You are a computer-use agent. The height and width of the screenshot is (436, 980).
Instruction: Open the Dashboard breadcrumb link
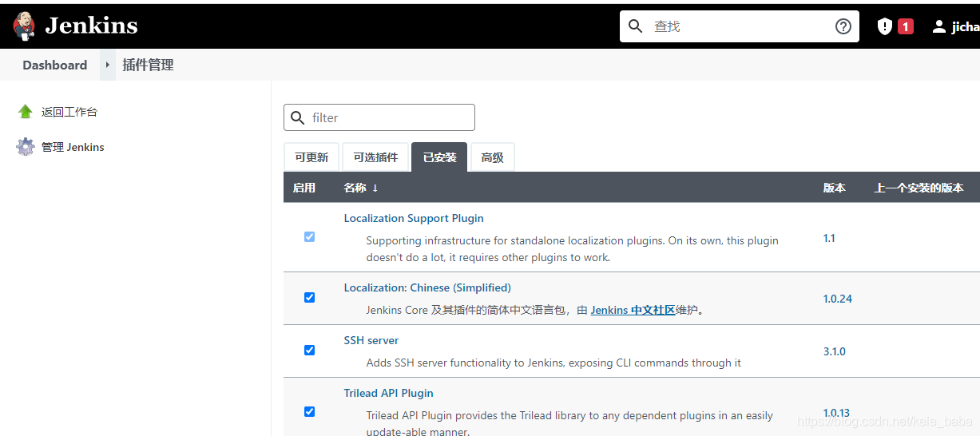click(55, 65)
